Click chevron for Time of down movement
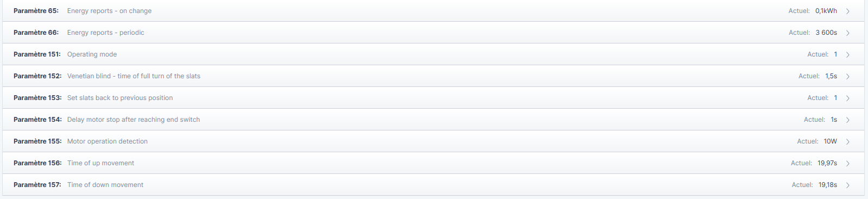The width and height of the screenshot is (868, 199). [847, 185]
